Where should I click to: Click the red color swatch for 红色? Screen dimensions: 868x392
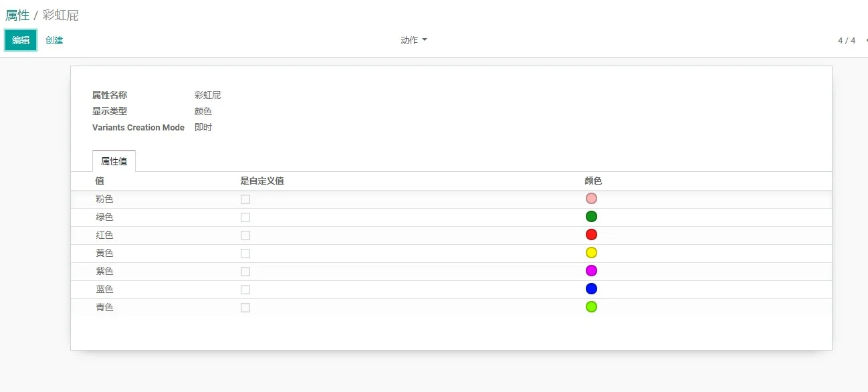[x=591, y=234]
